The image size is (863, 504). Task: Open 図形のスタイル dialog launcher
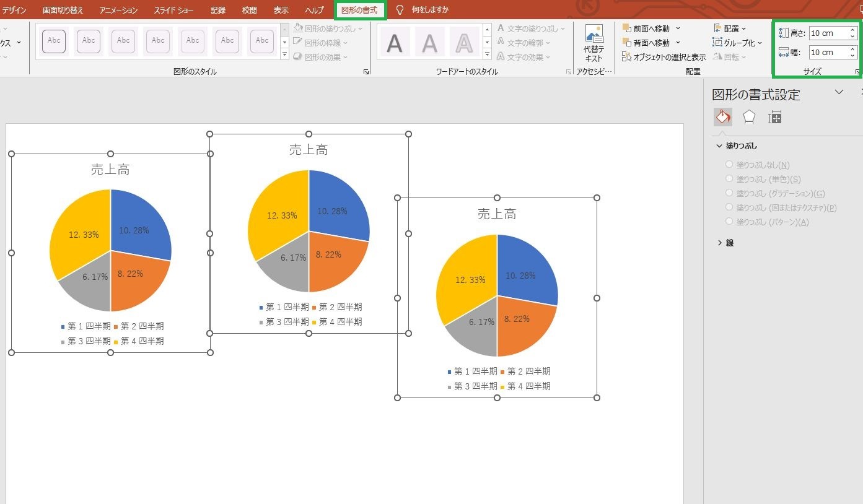[x=366, y=72]
